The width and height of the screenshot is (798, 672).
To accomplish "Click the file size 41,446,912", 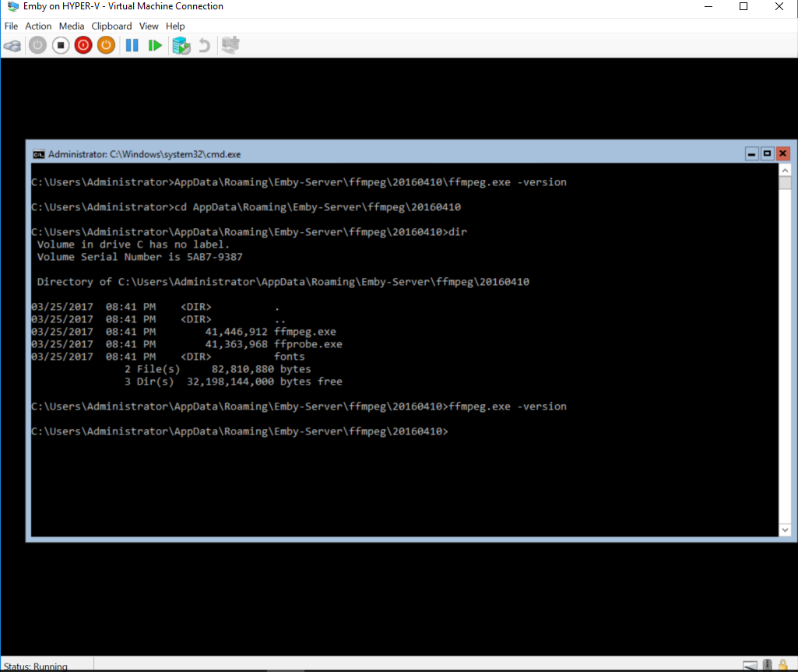I will (x=236, y=332).
